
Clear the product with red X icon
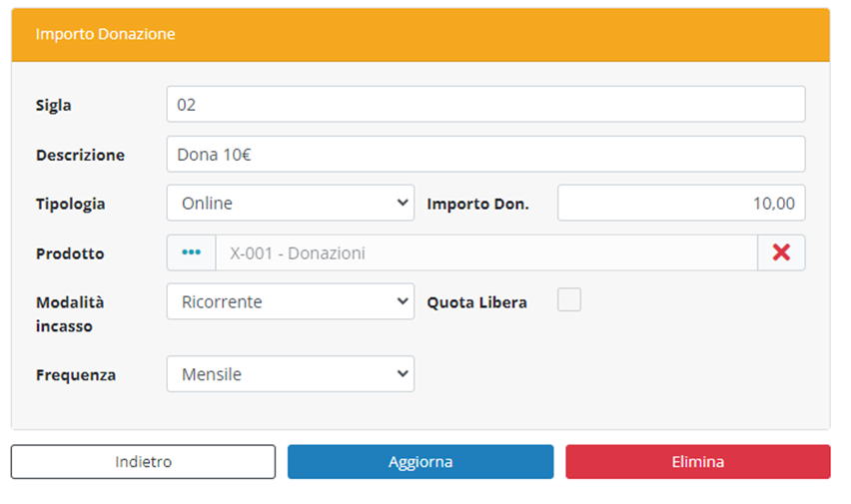click(781, 253)
